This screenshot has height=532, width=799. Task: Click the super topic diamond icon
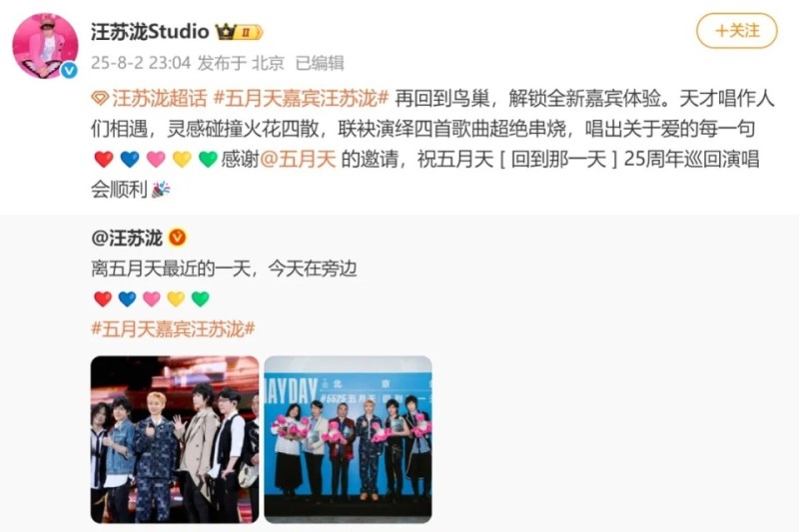[x=99, y=98]
